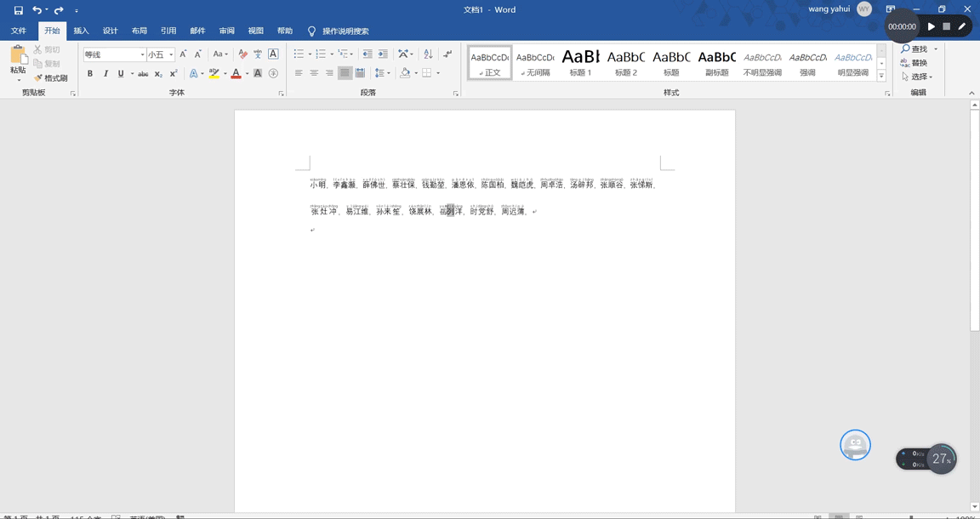Apply the 副标题 (Subtitle) style
This screenshot has width=980, height=519.
point(717,62)
